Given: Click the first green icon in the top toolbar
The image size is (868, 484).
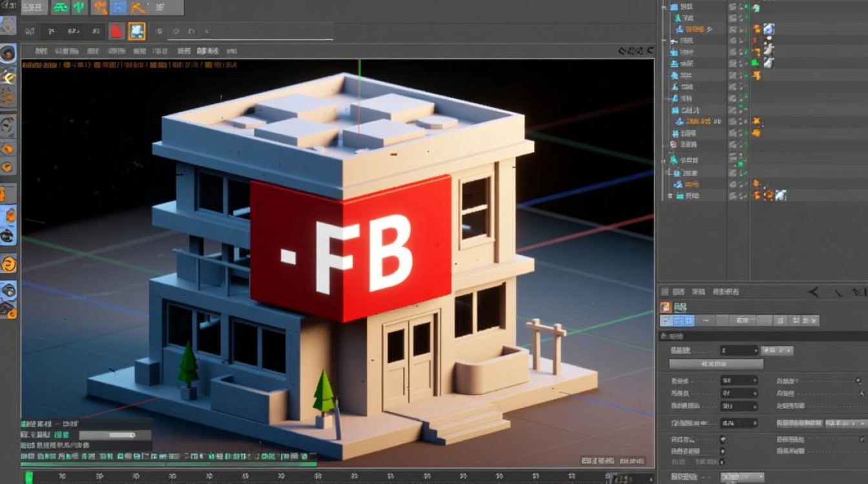Looking at the screenshot, I should 60,8.
